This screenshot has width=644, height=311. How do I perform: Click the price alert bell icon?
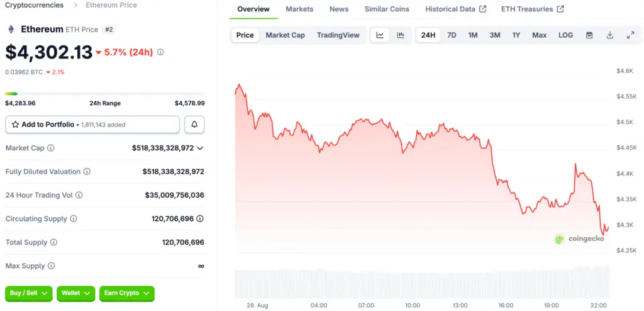[194, 125]
